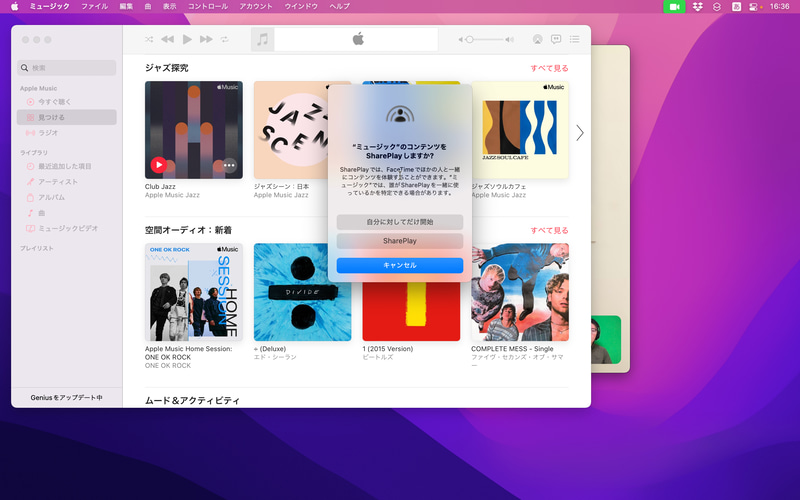This screenshot has width=800, height=500.
Task: Click すべて見る next to 空間オーディオ：新着
Action: pos(549,230)
